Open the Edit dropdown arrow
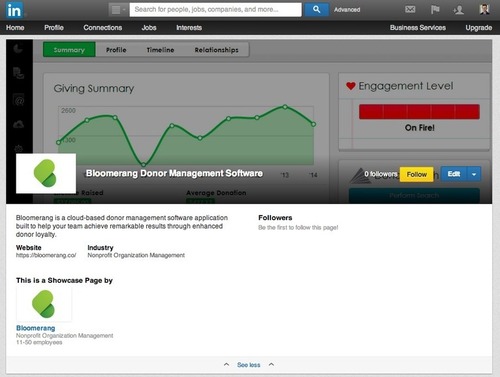The image size is (500, 377). [x=474, y=174]
